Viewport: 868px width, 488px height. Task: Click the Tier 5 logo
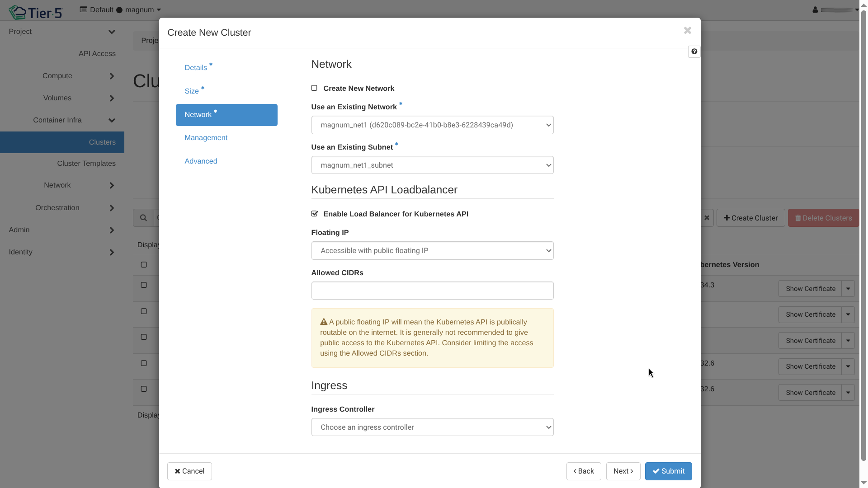click(x=35, y=12)
